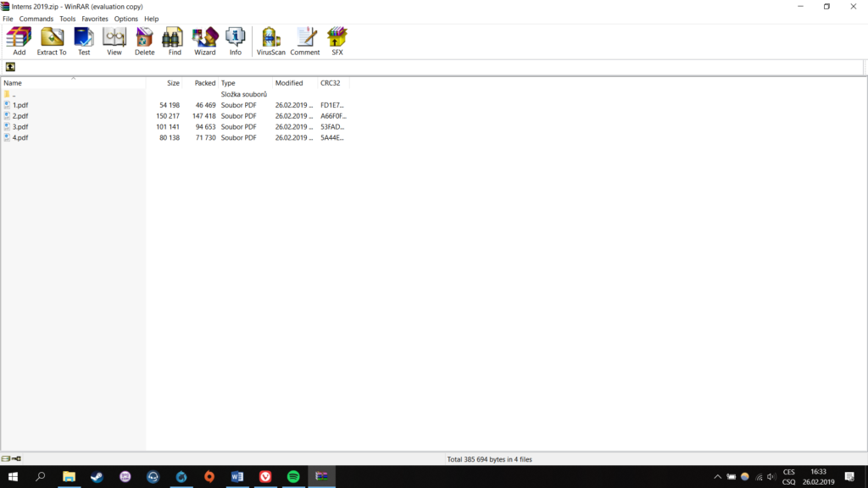Open the Favorites menu

tap(95, 19)
